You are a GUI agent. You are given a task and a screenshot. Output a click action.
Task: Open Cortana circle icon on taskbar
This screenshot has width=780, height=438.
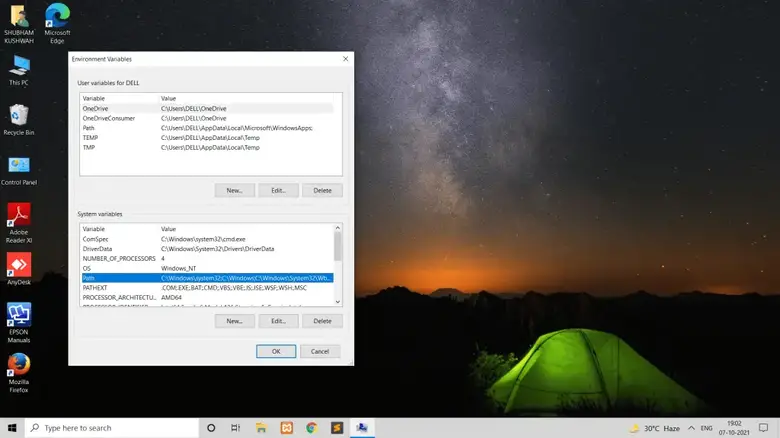[211, 428]
